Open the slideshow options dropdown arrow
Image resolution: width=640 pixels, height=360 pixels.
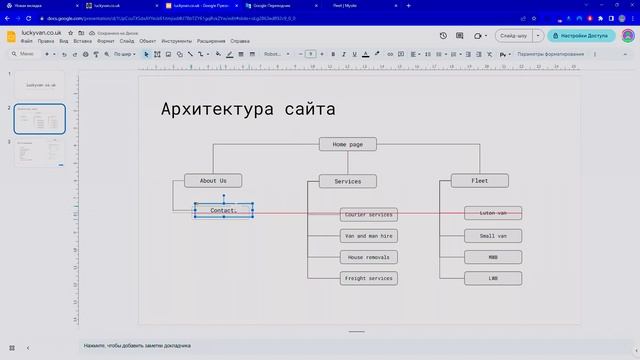pyautogui.click(x=538, y=36)
